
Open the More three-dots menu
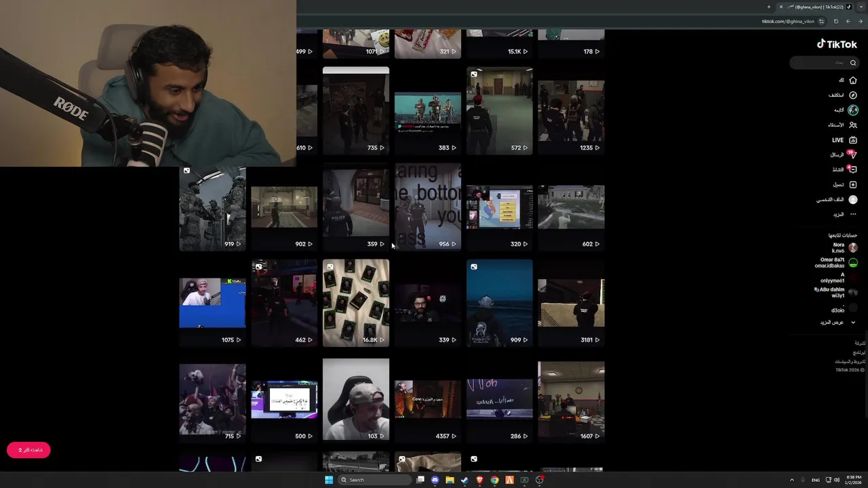coord(853,214)
